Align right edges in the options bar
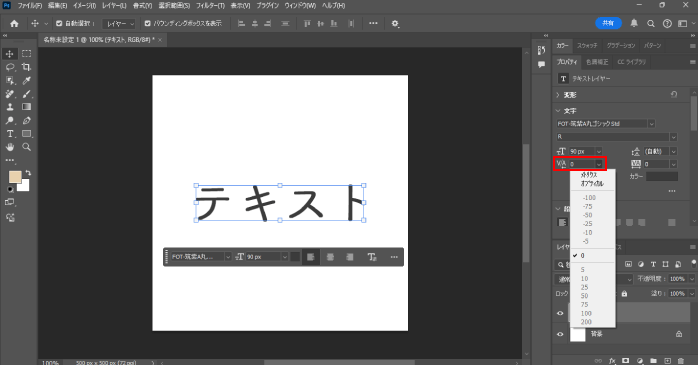Viewport: 698px width, 365px height. (268, 24)
